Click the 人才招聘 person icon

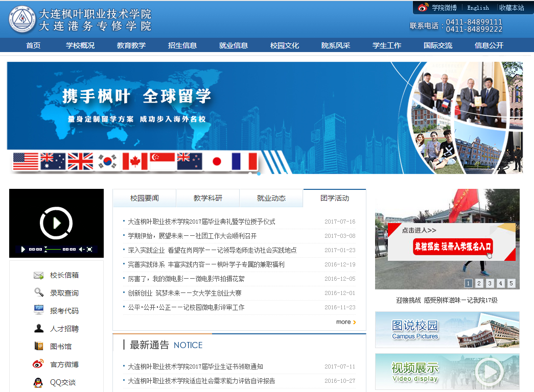pyautogui.click(x=39, y=328)
